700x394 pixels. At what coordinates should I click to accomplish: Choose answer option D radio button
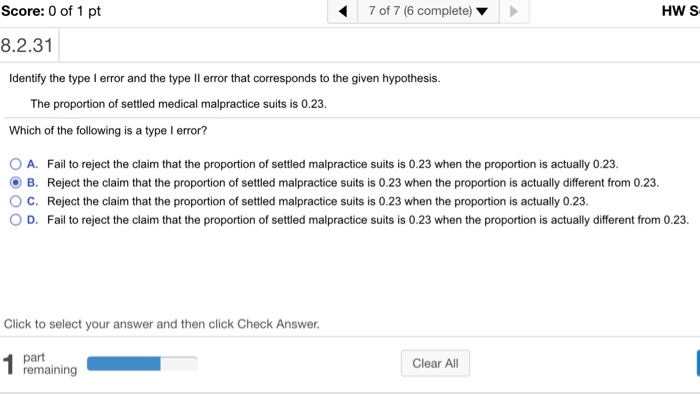click(x=16, y=220)
